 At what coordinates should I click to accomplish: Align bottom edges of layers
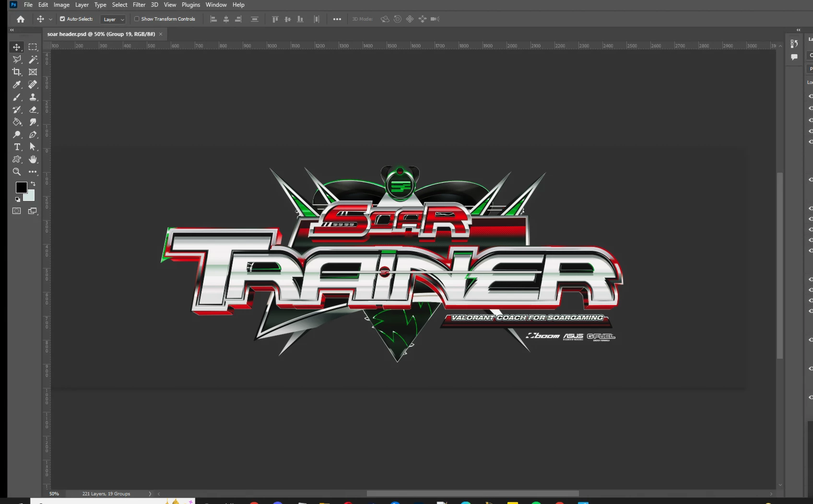(x=300, y=19)
